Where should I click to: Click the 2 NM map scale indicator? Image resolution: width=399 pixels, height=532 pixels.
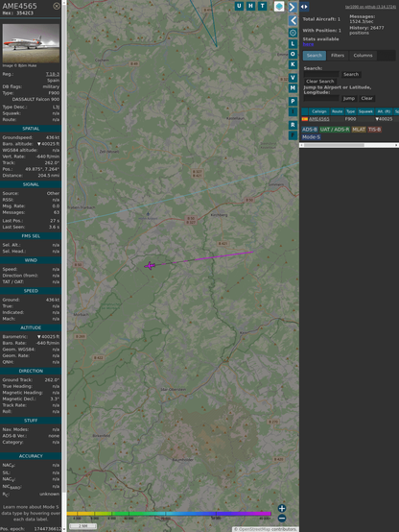82,526
